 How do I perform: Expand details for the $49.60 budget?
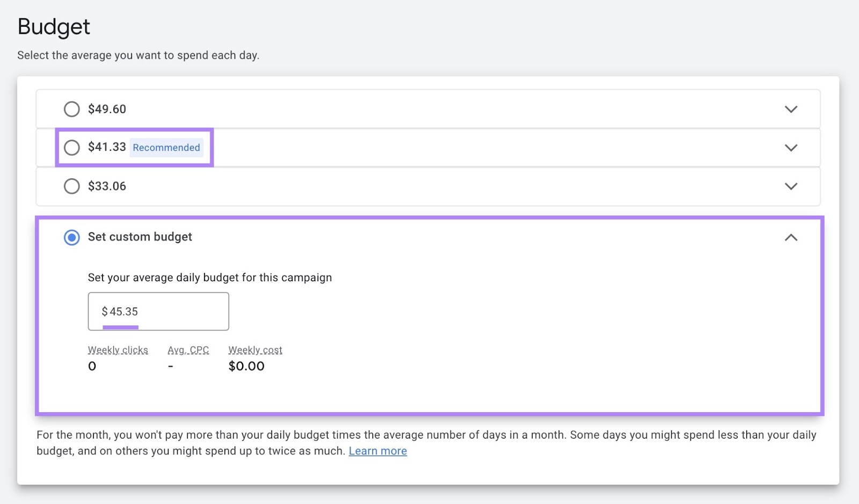click(790, 108)
